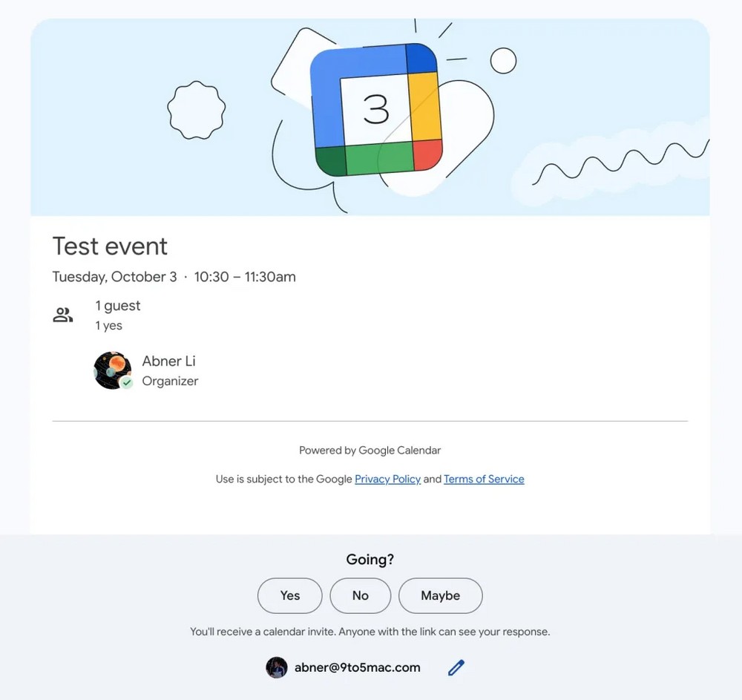Click the 1 guest count text
742x700 pixels.
(118, 306)
